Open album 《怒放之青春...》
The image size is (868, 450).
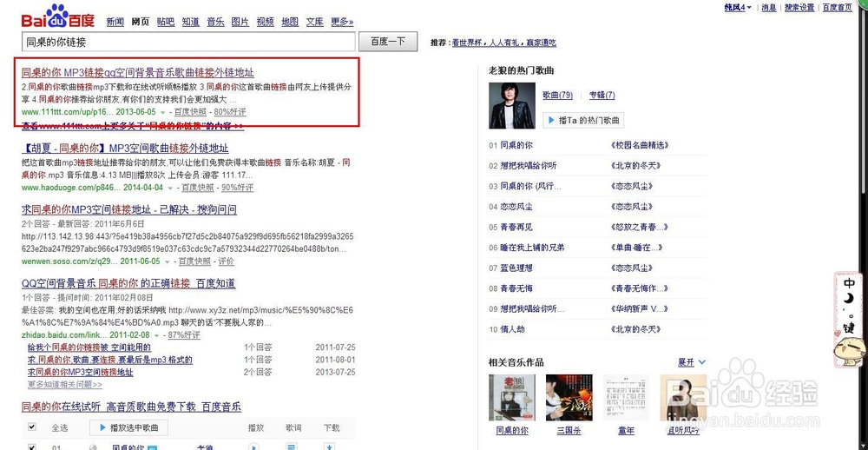coord(639,228)
